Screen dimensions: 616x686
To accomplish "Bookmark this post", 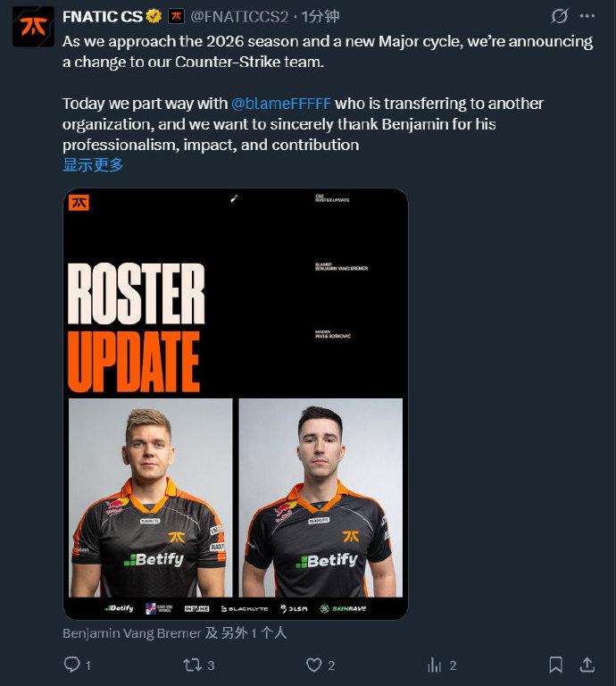I will tap(555, 665).
